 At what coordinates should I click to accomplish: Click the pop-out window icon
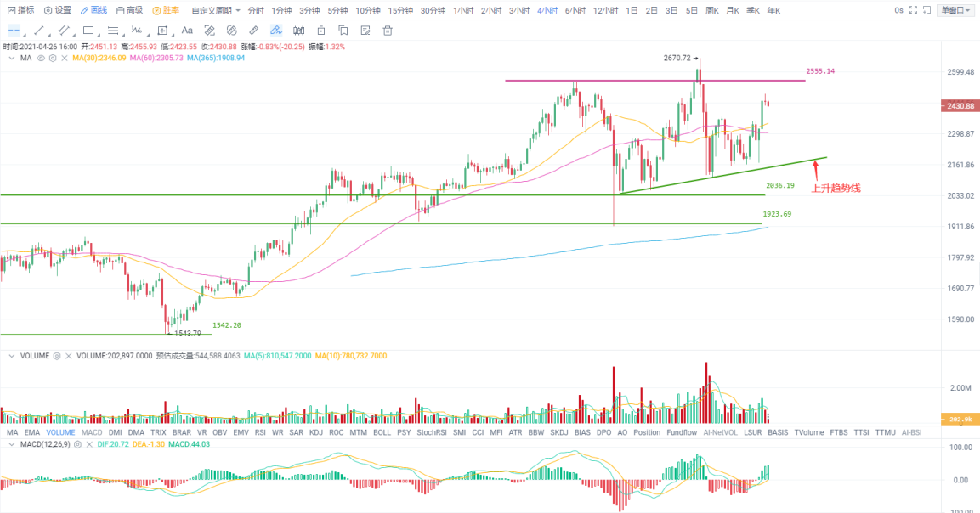click(926, 10)
